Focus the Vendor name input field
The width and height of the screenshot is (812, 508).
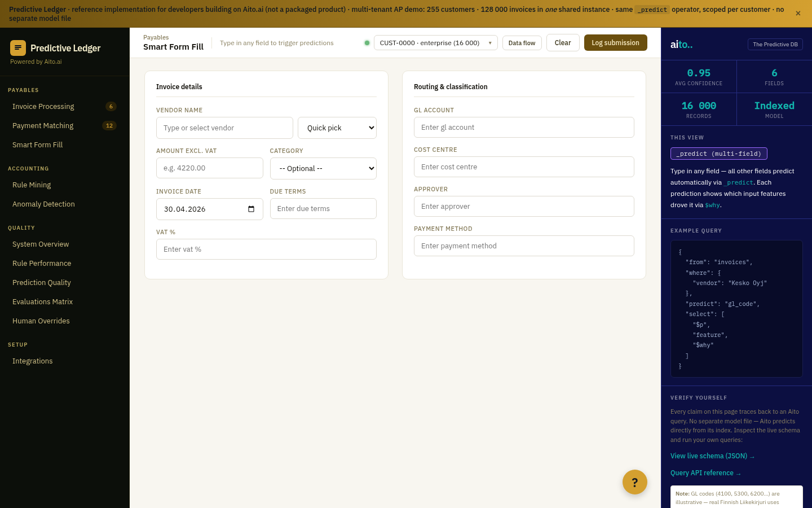click(x=224, y=128)
